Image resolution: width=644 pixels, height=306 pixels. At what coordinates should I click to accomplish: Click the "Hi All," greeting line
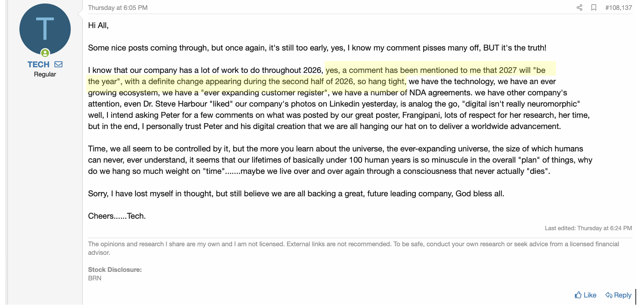tap(98, 25)
